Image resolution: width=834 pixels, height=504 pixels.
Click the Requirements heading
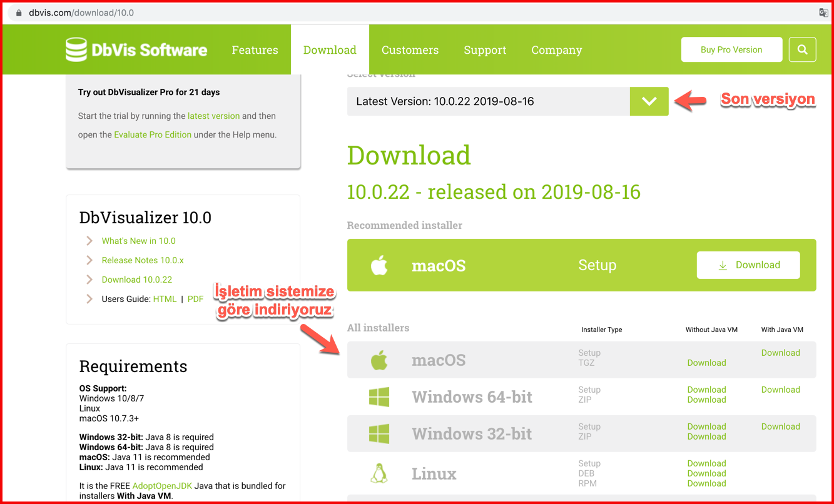click(x=133, y=366)
